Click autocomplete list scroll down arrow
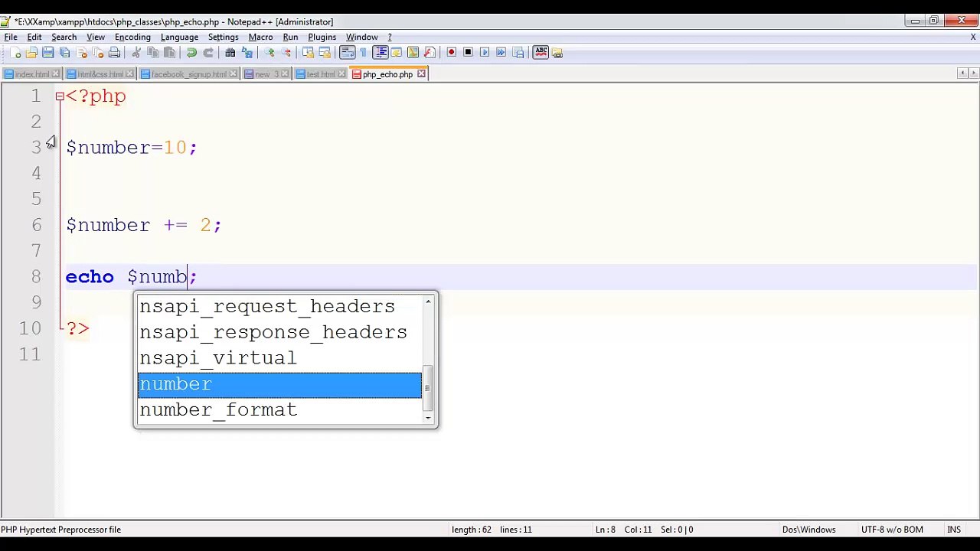 [428, 418]
